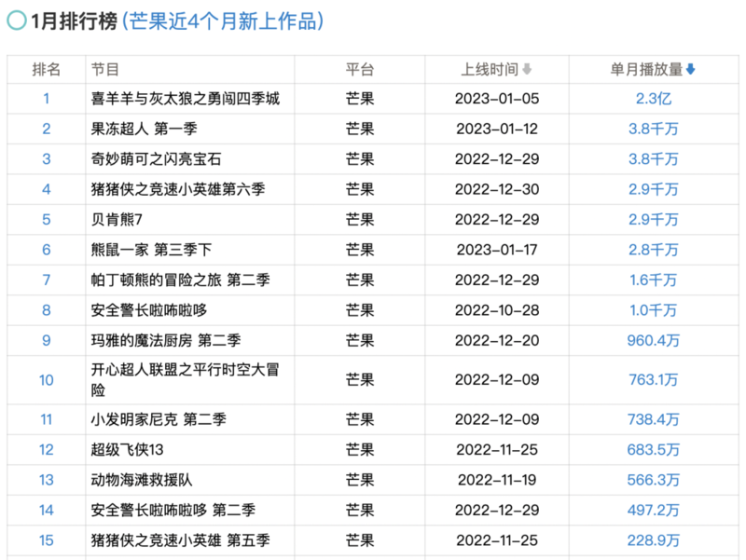746x560 pixels.
Task: Open the 芒果近4个月新上作品 title link
Action: pyautogui.click(x=223, y=21)
